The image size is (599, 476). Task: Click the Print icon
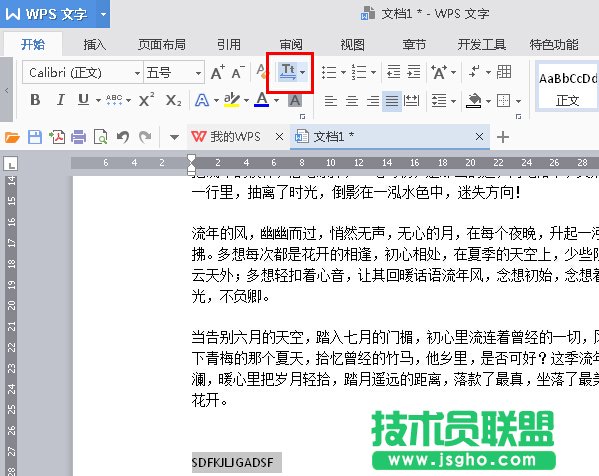click(78, 137)
